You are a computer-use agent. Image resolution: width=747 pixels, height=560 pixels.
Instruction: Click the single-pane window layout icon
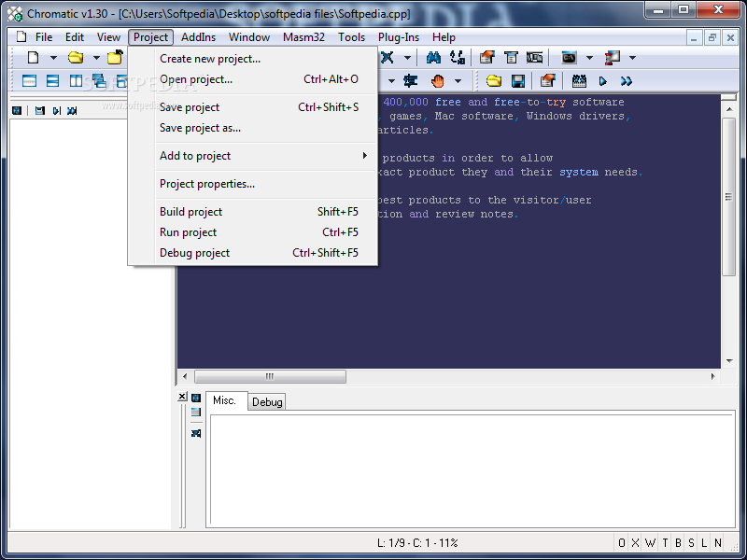[x=30, y=81]
